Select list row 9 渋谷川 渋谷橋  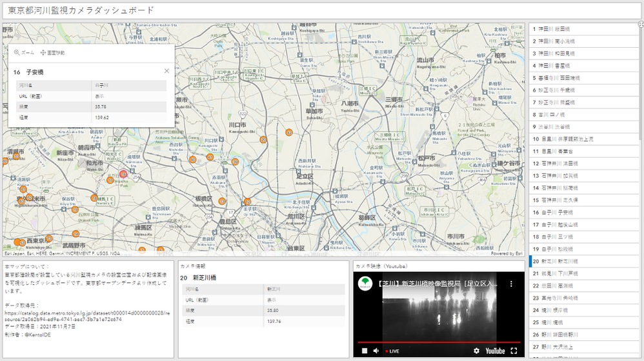[x=583, y=127]
